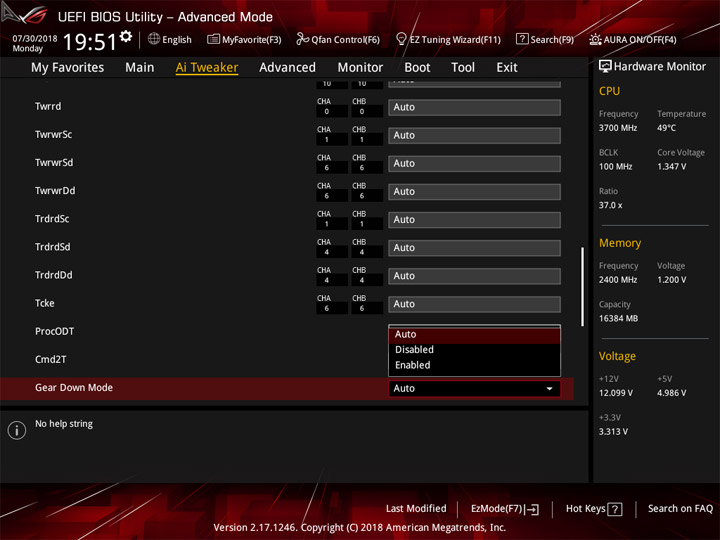Open Tool tab
This screenshot has width=720, height=540.
pos(463,68)
